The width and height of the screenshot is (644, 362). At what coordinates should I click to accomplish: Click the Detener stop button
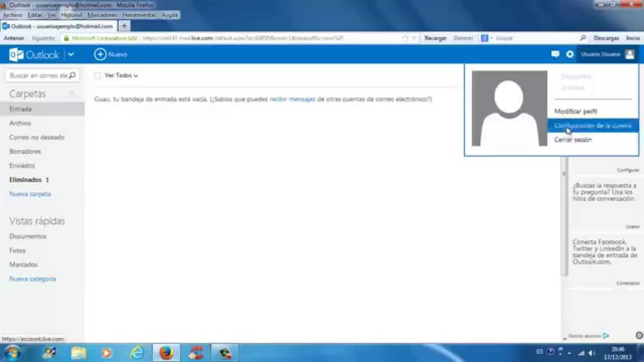coord(463,38)
